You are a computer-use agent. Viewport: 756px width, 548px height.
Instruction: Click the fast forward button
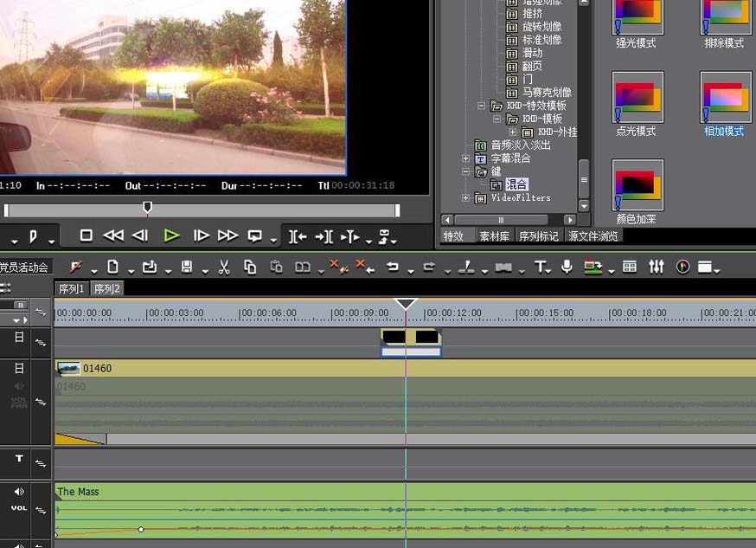tap(227, 235)
